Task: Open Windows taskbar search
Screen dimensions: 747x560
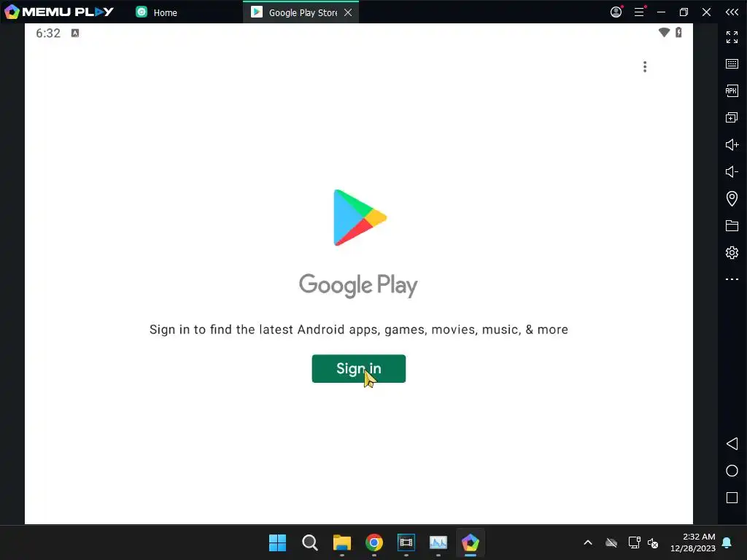Action: click(309, 542)
